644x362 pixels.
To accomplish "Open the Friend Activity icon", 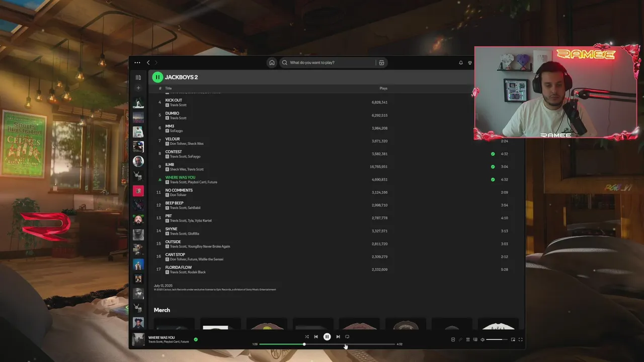I will pyautogui.click(x=470, y=62).
